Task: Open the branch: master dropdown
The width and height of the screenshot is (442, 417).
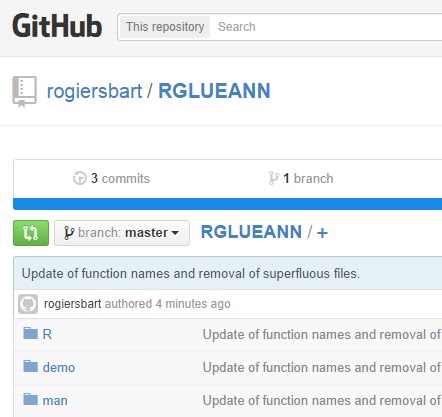Action: [x=122, y=233]
